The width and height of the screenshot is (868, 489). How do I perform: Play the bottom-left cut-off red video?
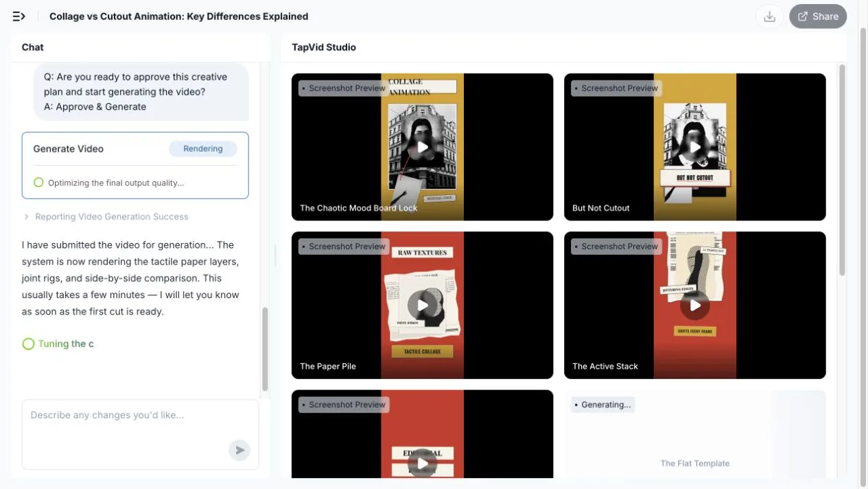(x=423, y=464)
